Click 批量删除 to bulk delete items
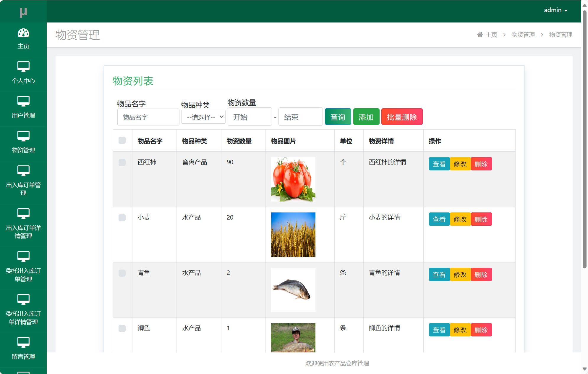 click(x=402, y=117)
